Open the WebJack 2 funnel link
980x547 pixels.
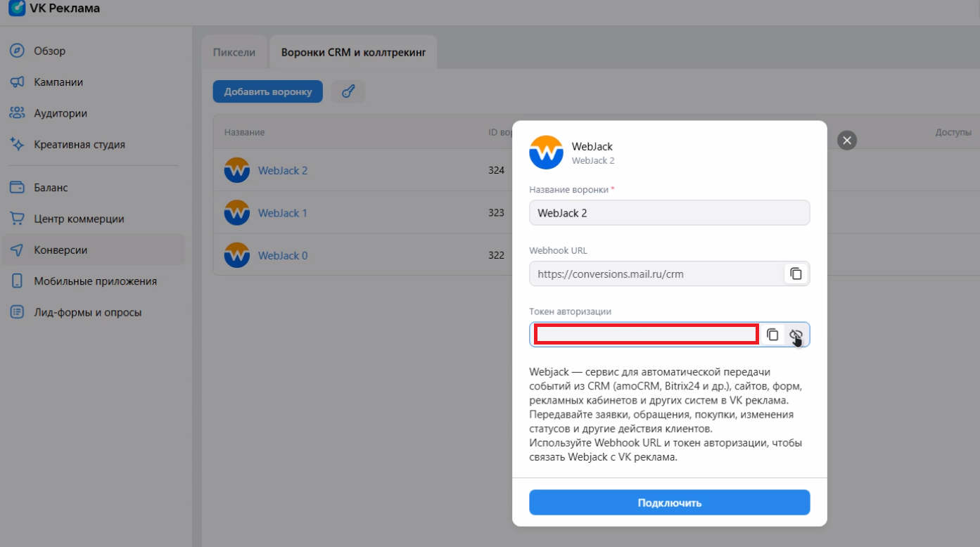click(x=283, y=170)
